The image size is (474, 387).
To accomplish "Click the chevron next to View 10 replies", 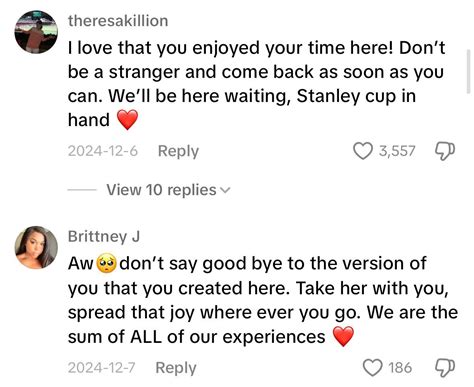I will pyautogui.click(x=226, y=191).
